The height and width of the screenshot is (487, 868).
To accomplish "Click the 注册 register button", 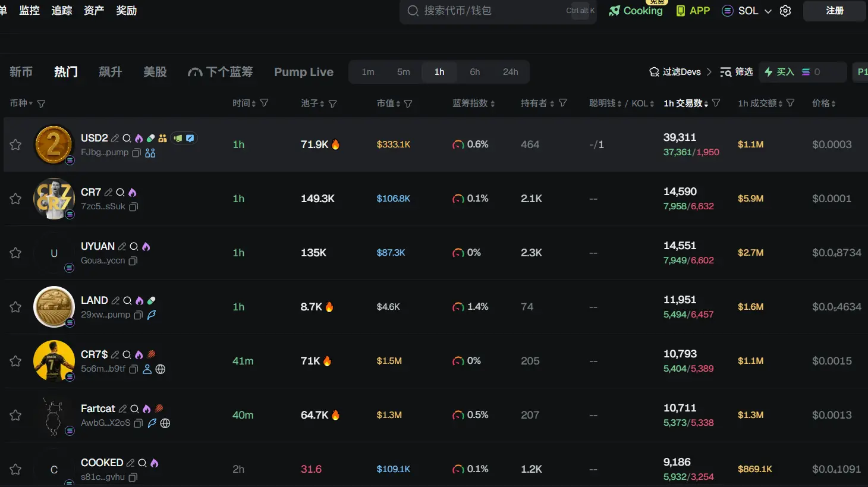I will click(834, 11).
